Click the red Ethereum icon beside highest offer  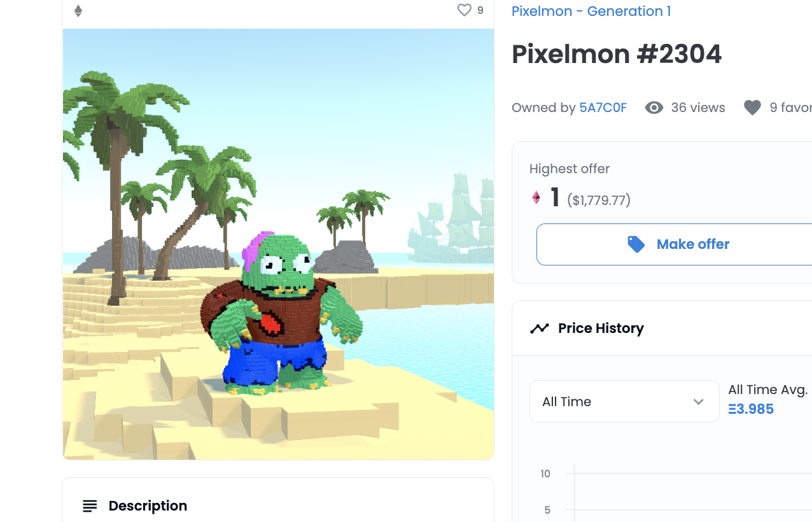(536, 198)
